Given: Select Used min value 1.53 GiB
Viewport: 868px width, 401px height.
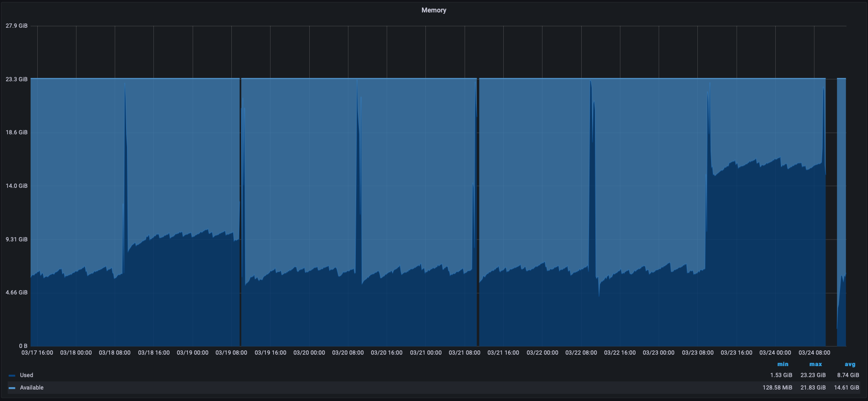Looking at the screenshot, I should [781, 375].
